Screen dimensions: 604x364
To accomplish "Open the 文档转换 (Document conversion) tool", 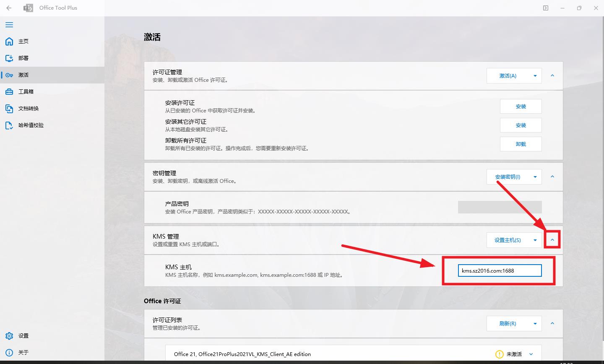I will (x=29, y=108).
